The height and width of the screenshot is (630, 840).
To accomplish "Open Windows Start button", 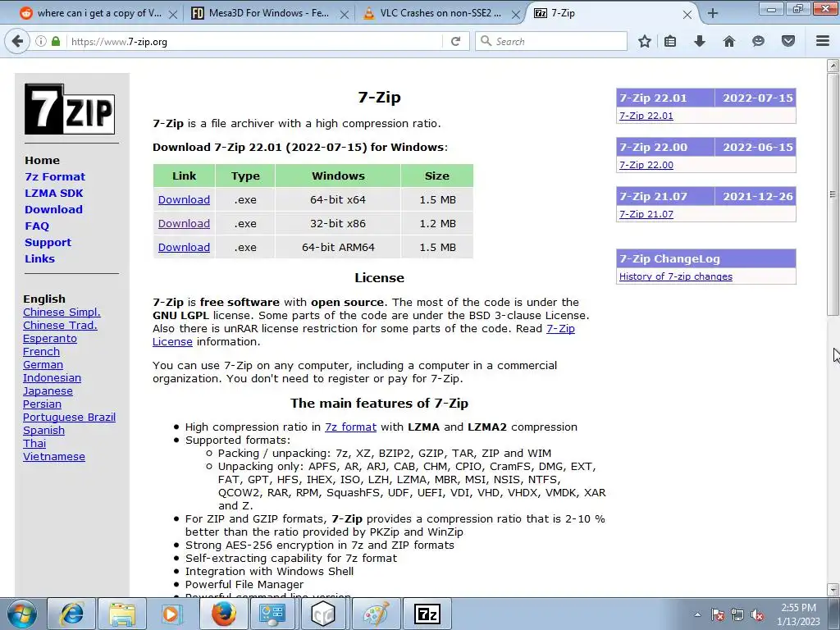I will pos(22,614).
